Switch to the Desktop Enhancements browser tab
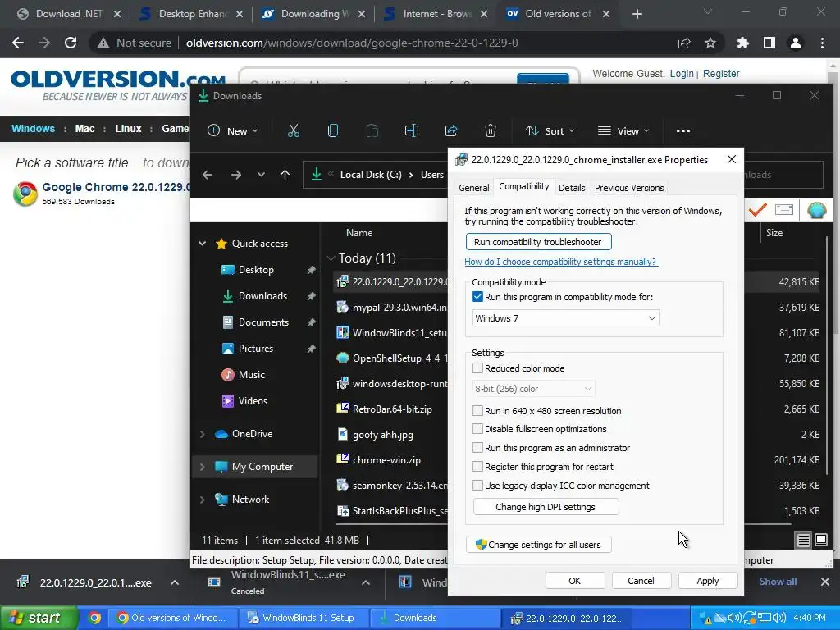Image resolution: width=840 pixels, height=630 pixels. point(192,14)
